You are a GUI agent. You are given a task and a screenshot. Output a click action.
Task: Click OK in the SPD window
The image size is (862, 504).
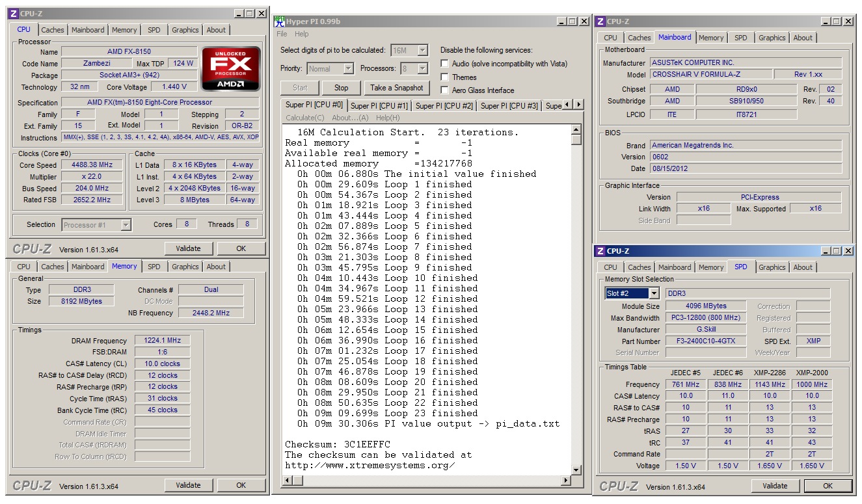828,486
